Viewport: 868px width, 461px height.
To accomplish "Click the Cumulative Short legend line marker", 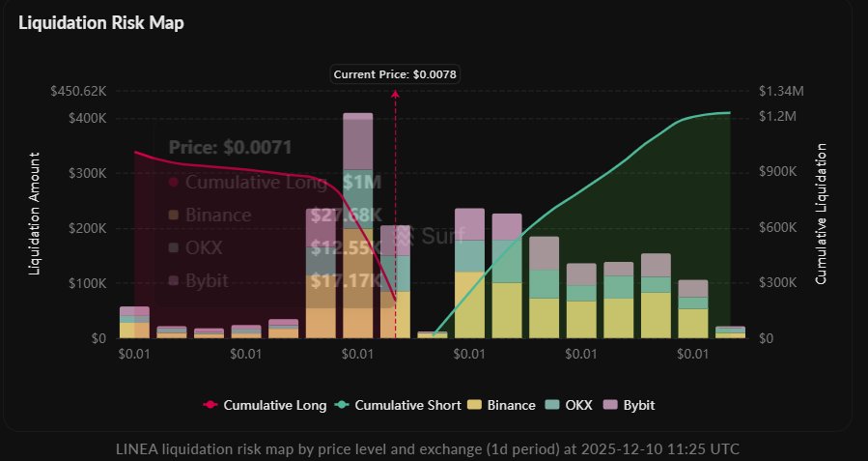I will 344,405.
